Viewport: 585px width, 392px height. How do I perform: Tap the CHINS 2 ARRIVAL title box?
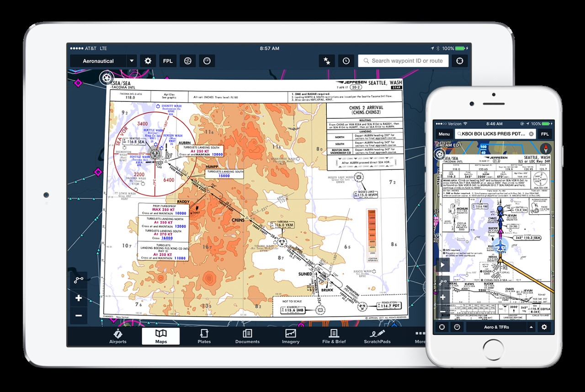[366, 110]
